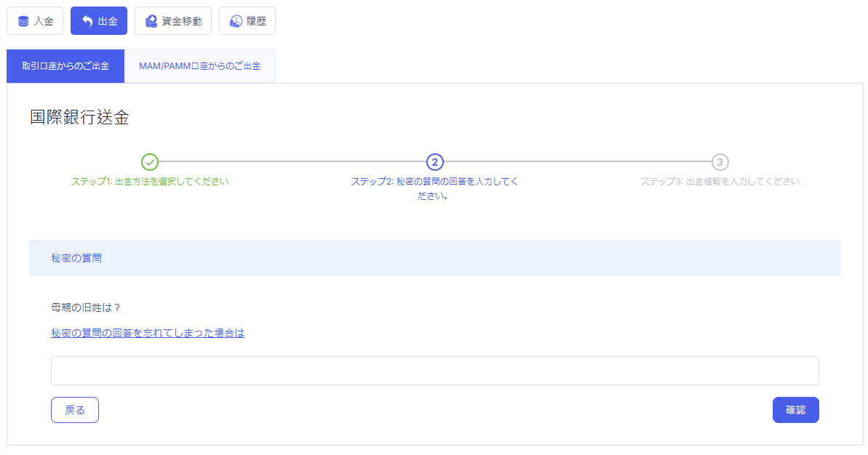The width and height of the screenshot is (868, 455).
Task: Click the 資金移動 button text
Action: click(x=182, y=21)
